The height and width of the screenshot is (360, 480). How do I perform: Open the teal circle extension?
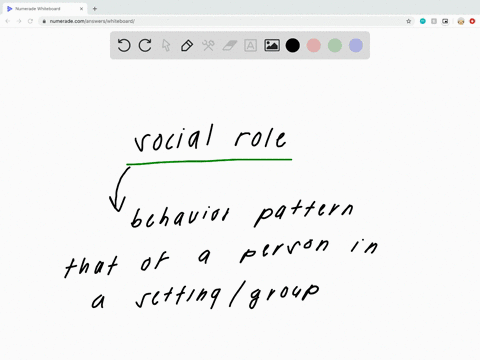pyautogui.click(x=423, y=21)
